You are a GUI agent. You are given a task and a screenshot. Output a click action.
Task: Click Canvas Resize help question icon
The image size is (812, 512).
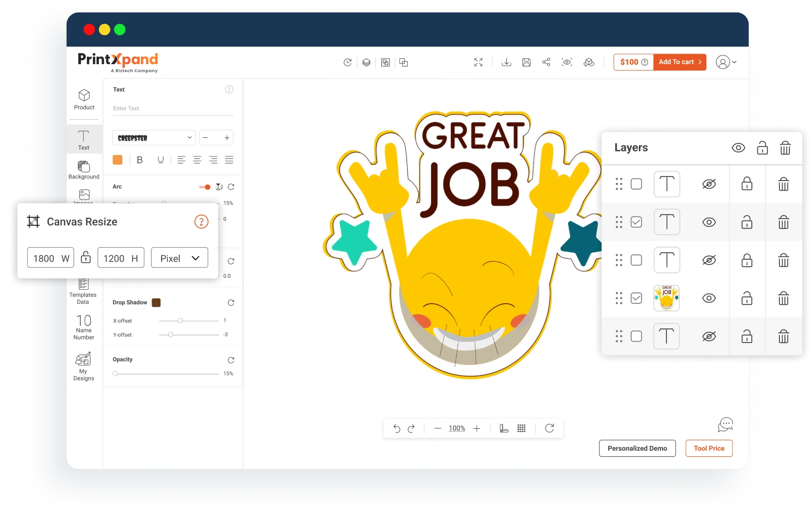pyautogui.click(x=201, y=222)
